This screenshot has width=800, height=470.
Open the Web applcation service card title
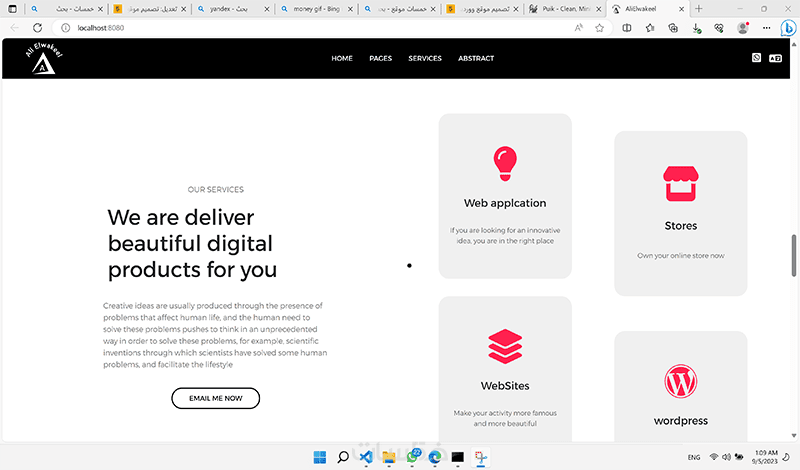pyautogui.click(x=505, y=203)
